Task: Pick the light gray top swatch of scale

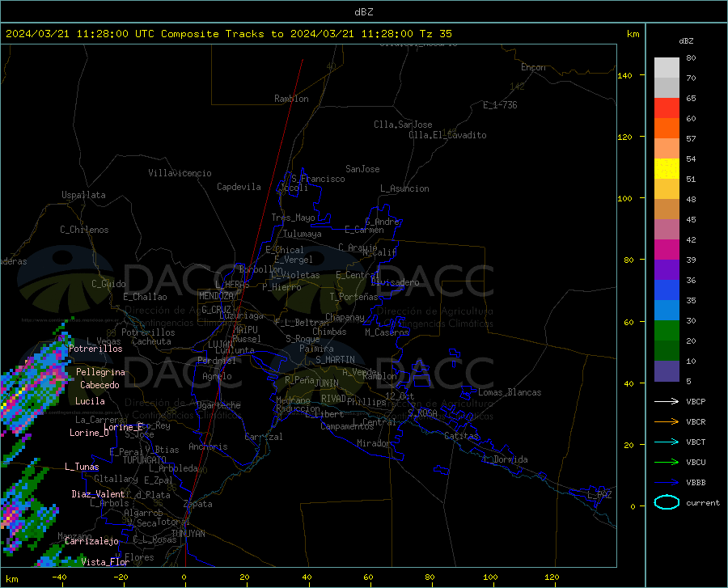Action: click(x=667, y=68)
